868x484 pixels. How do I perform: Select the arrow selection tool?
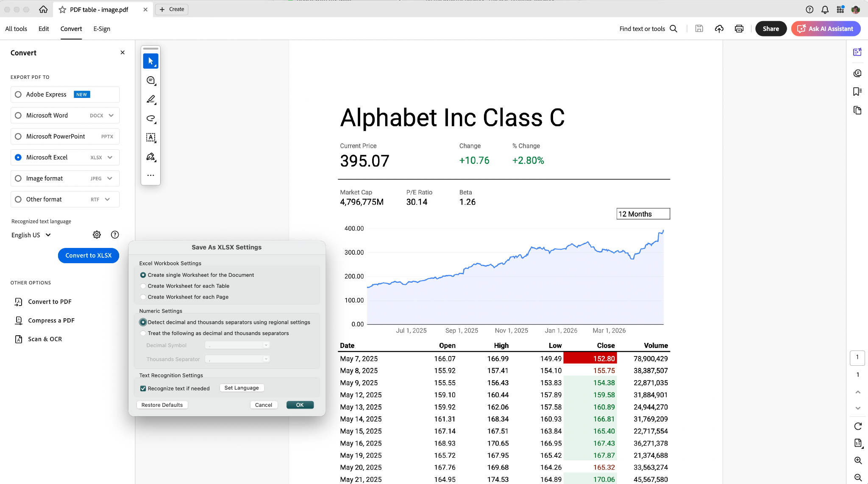(x=150, y=61)
